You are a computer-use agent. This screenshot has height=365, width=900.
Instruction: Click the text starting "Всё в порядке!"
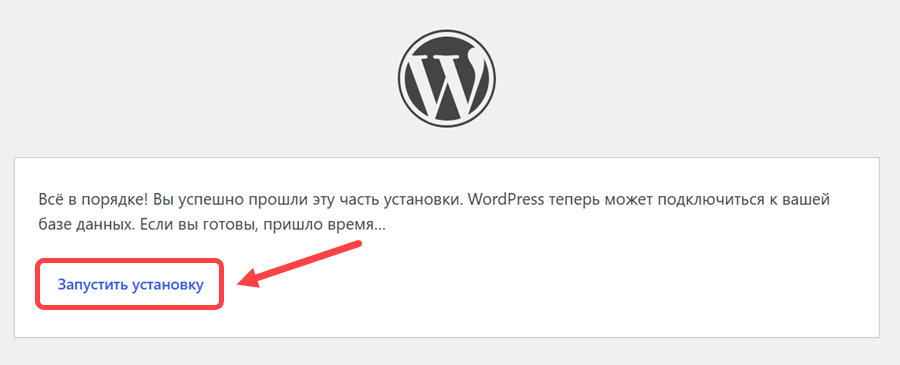pos(435,212)
